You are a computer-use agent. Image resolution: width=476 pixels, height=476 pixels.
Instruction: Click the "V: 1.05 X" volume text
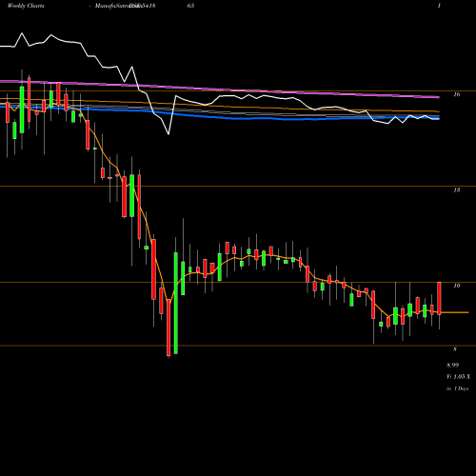point(458,376)
